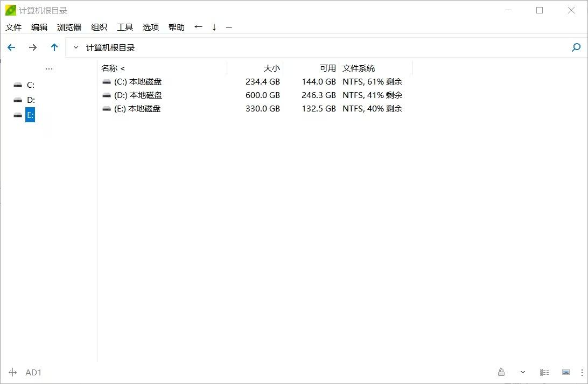Image resolution: width=588 pixels, height=384 pixels.
Task: Click the ellipsis above the drive tree
Action: [49, 68]
